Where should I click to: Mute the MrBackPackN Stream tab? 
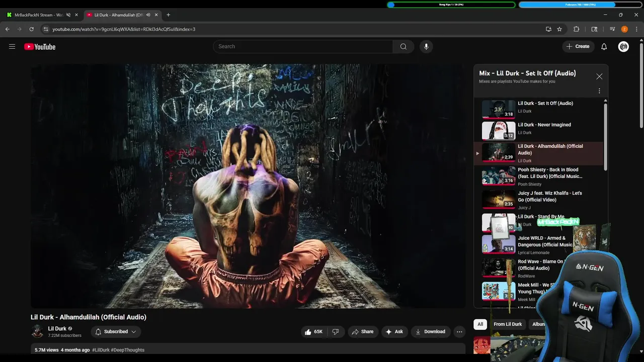[x=68, y=15]
